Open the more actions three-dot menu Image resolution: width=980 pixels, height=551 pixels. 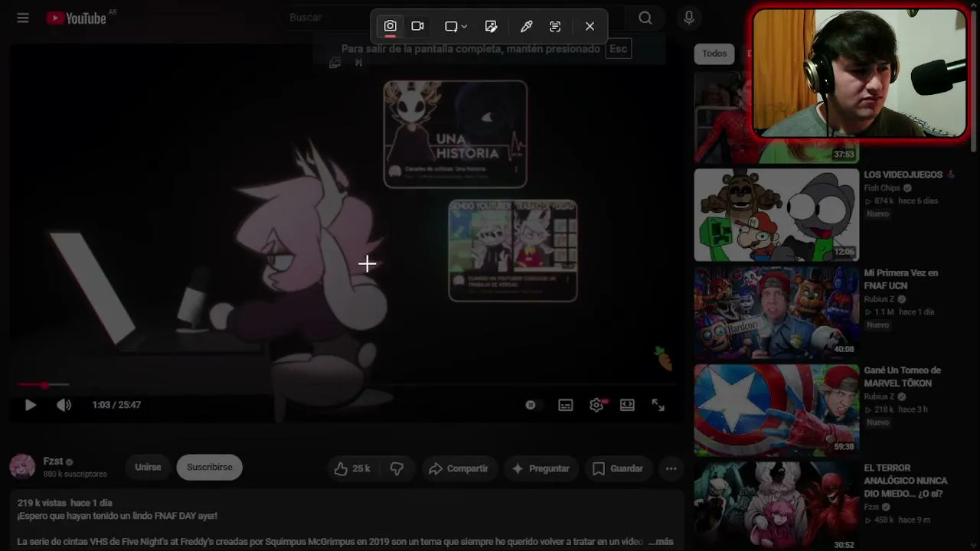pyautogui.click(x=671, y=468)
